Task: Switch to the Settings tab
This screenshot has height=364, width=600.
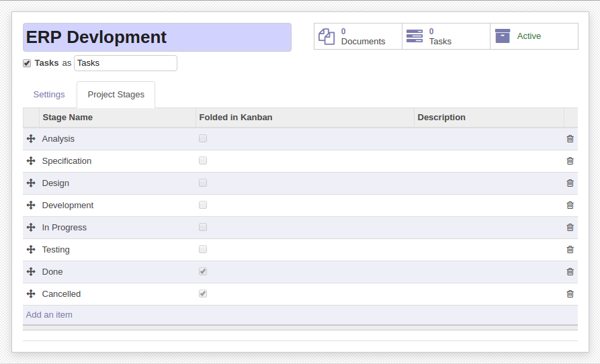Action: click(x=49, y=95)
